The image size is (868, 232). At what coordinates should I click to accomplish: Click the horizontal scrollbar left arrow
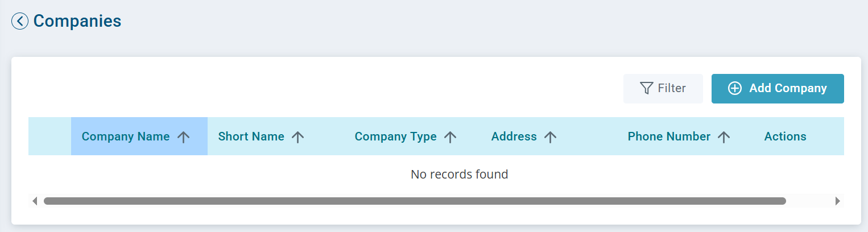click(35, 201)
